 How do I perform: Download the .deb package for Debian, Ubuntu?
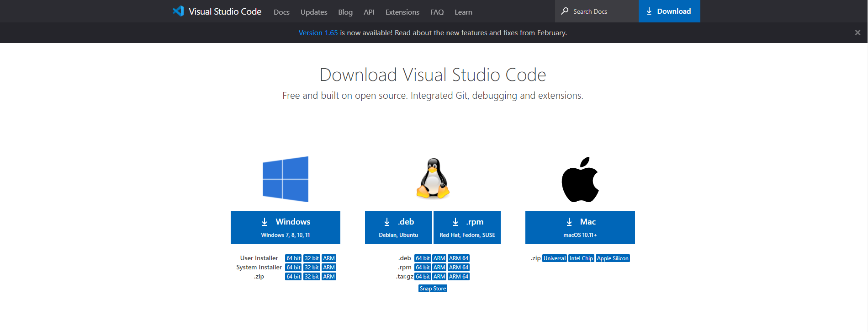pyautogui.click(x=398, y=227)
